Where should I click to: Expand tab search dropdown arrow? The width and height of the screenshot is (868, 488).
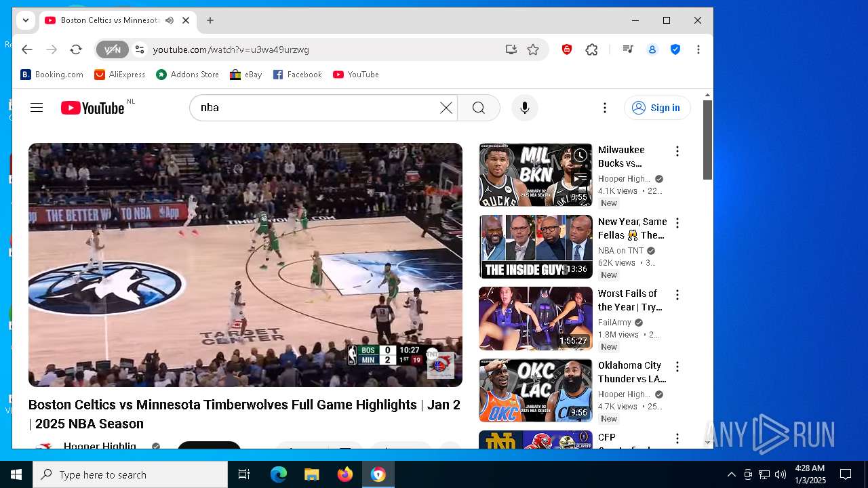click(x=26, y=20)
